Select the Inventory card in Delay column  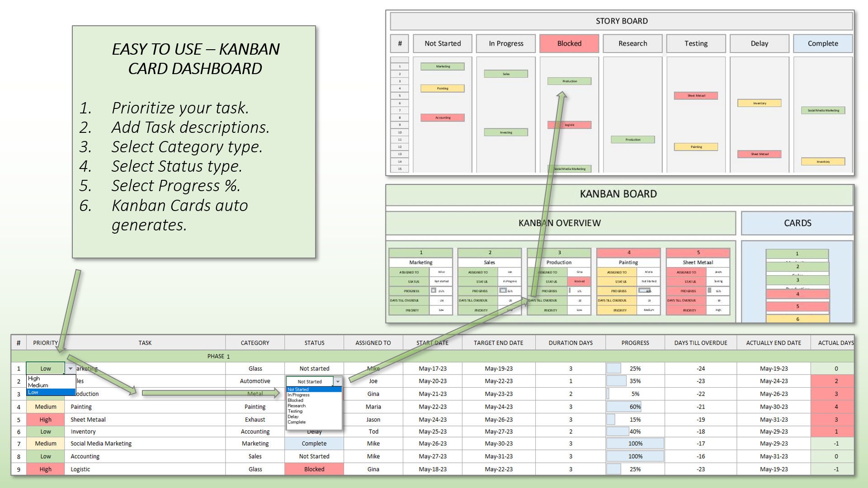[x=759, y=103]
